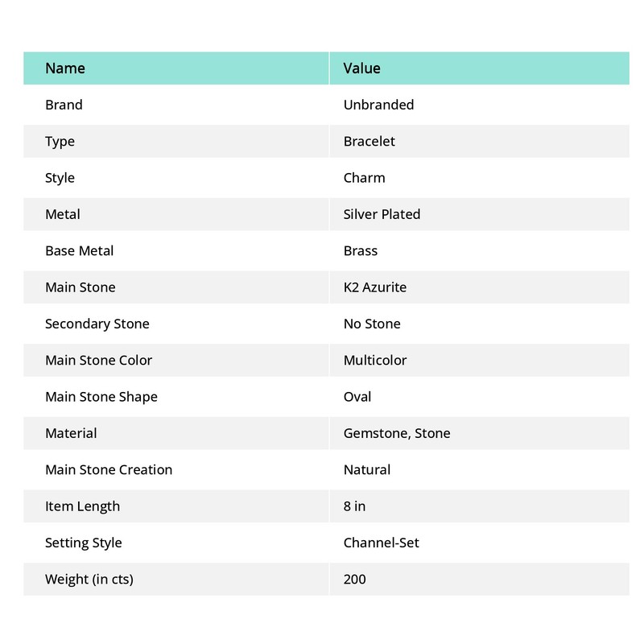644x644 pixels.
Task: Click the Weight (in cts) label
Action: 89,580
